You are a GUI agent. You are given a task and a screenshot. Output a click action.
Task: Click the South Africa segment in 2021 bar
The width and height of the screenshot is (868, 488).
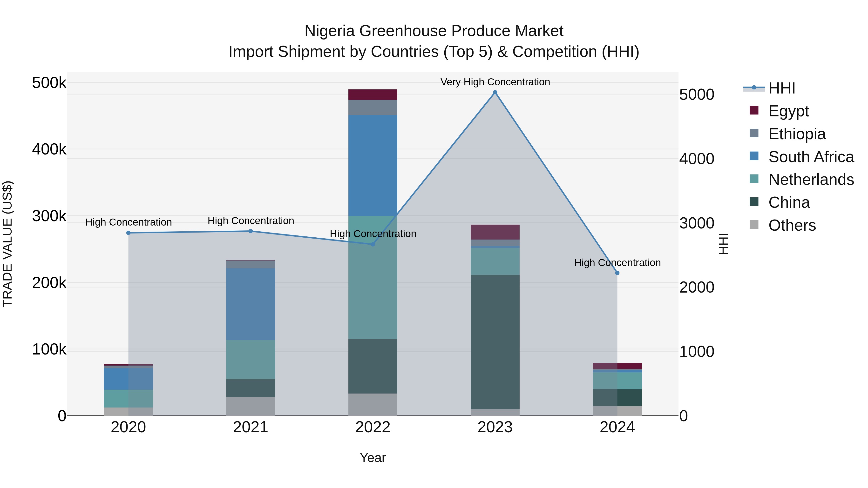click(251, 304)
